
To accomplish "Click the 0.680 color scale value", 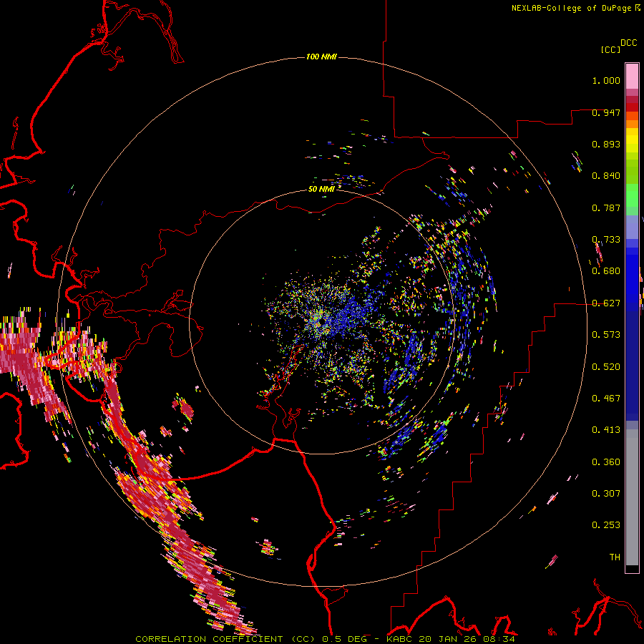I will pos(606,271).
